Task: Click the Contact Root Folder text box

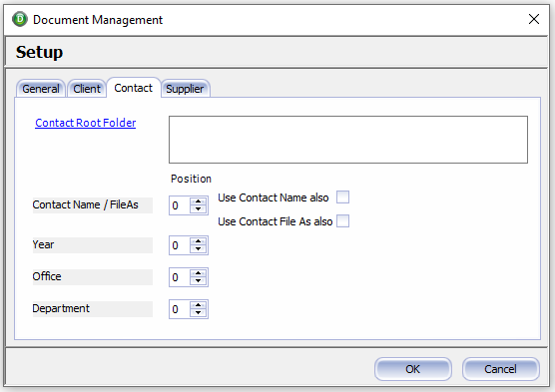Action: 348,140
